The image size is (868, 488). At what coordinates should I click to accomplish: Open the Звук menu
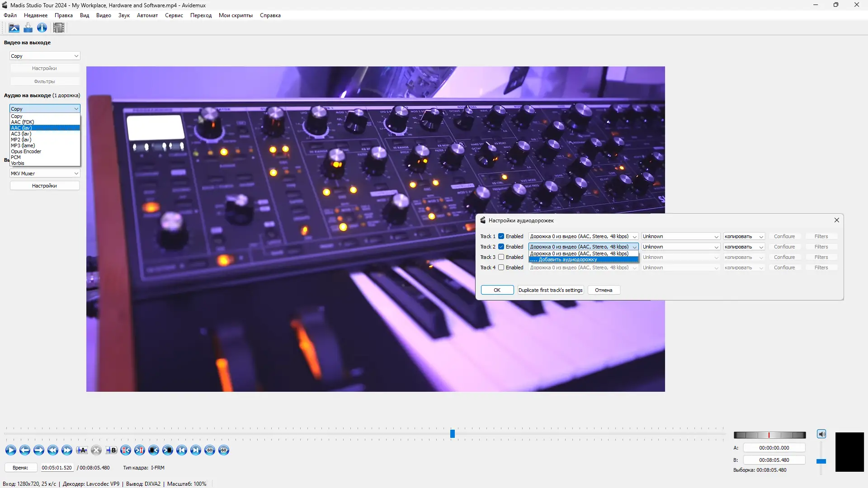click(124, 15)
